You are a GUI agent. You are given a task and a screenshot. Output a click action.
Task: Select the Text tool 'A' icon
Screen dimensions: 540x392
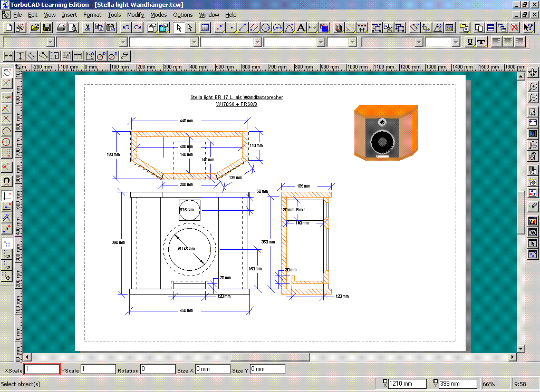click(x=301, y=27)
